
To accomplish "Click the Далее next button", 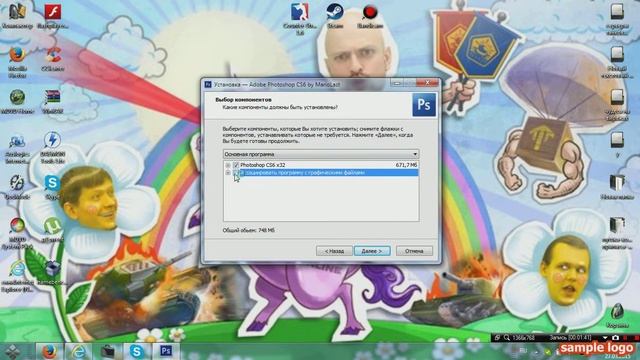I will coord(372,251).
